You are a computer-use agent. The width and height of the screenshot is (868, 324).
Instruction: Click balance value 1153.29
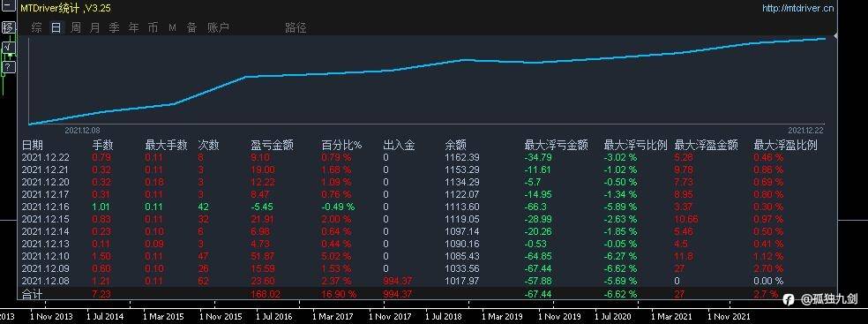pos(462,170)
